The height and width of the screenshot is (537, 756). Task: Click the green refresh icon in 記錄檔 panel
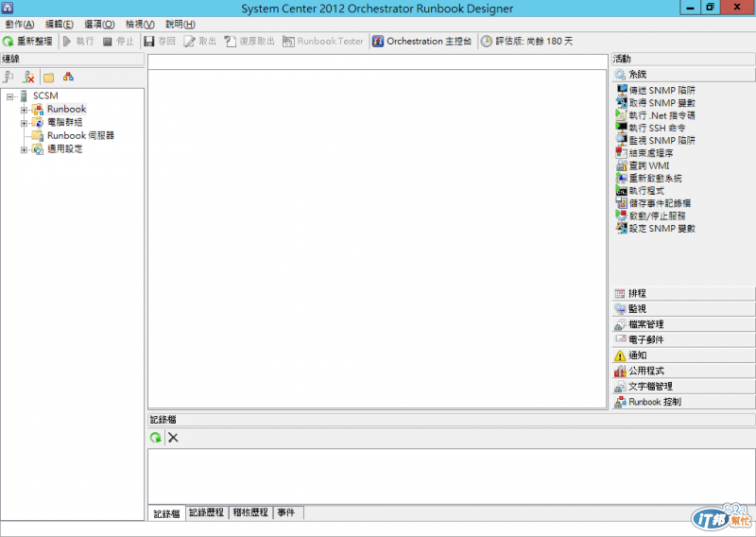click(156, 438)
